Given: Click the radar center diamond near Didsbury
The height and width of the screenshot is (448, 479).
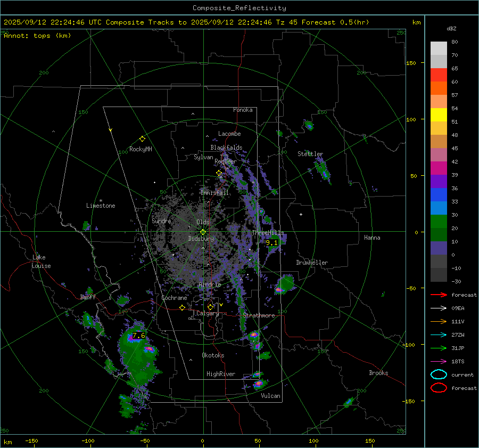Looking at the screenshot, I should coord(203,232).
